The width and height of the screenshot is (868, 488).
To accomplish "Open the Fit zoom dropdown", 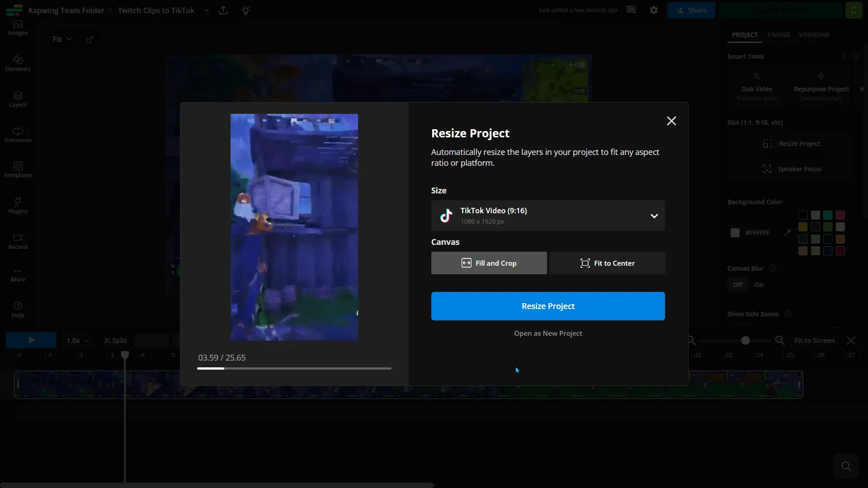I will [62, 39].
